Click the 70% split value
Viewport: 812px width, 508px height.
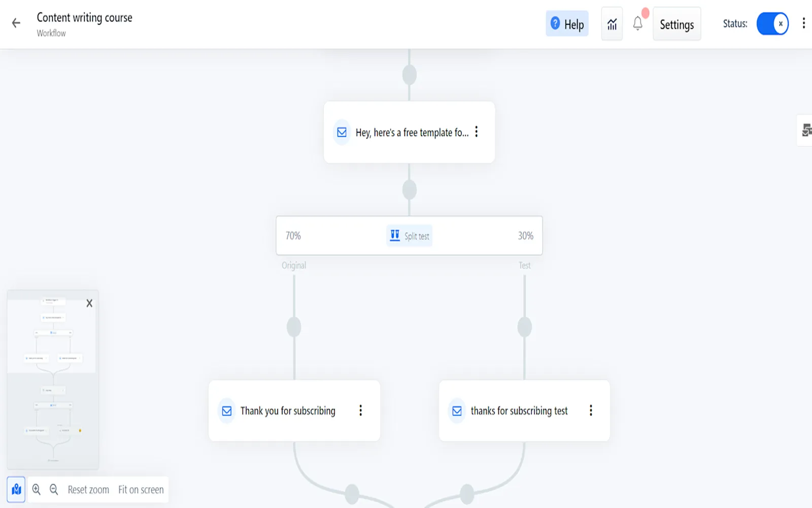click(293, 236)
